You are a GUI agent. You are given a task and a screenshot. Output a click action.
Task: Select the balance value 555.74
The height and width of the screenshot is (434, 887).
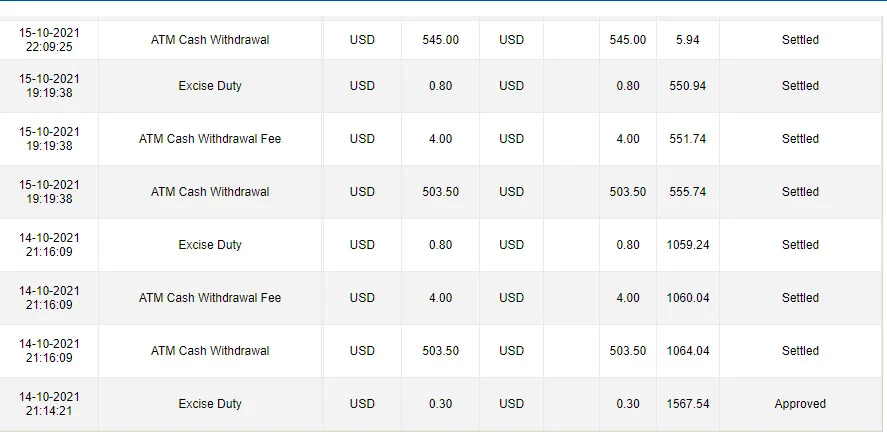(688, 192)
